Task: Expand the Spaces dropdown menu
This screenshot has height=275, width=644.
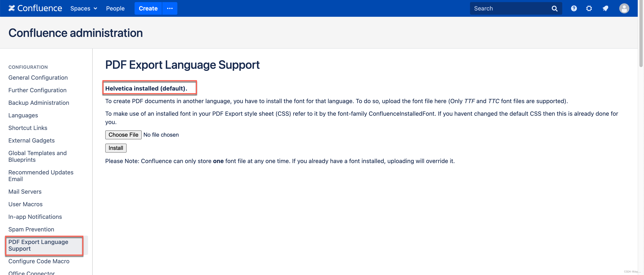Action: 83,8
